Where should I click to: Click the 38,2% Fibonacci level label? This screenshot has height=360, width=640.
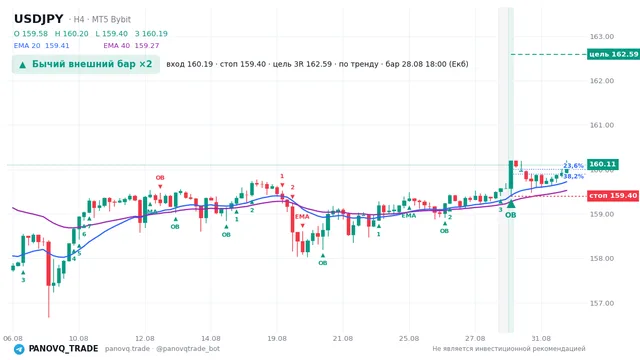point(573,176)
